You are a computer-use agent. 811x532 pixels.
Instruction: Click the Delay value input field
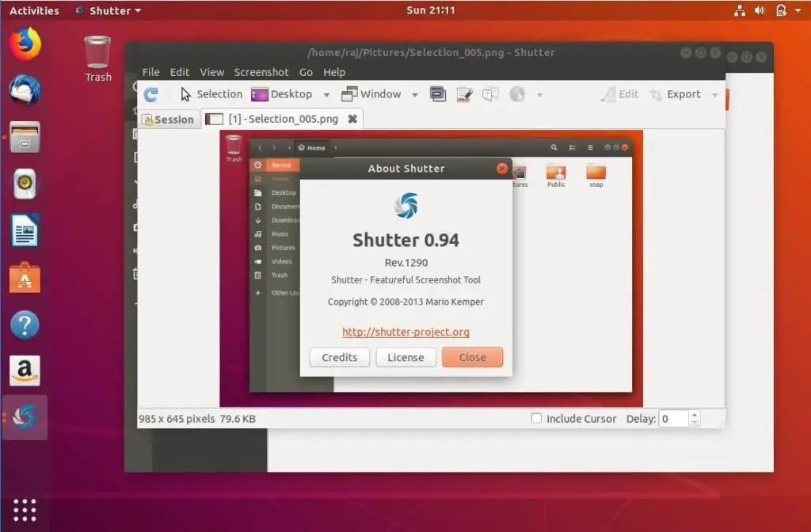674,419
